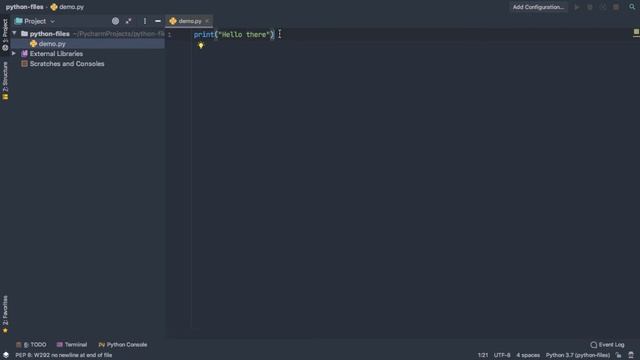Viewport: 640px width, 360px height.
Task: Toggle the 1: Project side tab
Action: pos(5,35)
